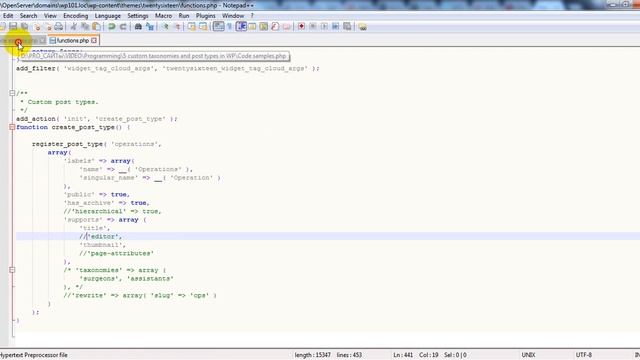Toggle the Indent Guide toolbar button

[241, 27]
